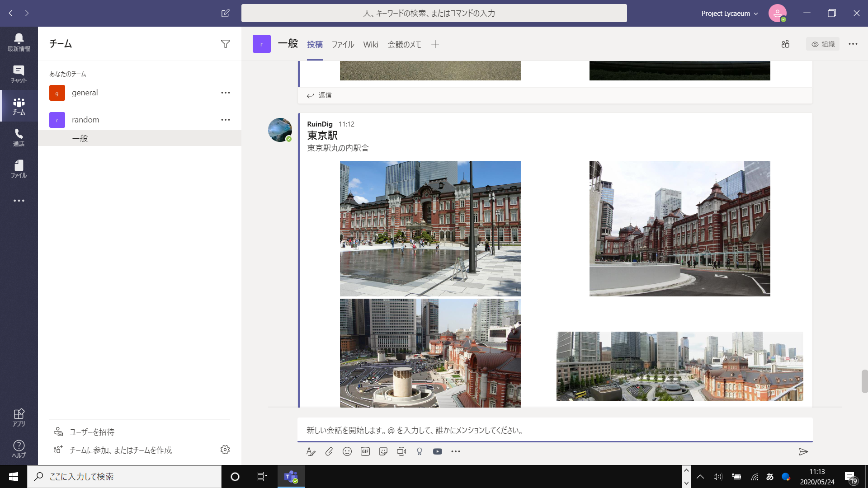Open the first Tokyo Station photo thumbnail
The width and height of the screenshot is (868, 488).
430,228
